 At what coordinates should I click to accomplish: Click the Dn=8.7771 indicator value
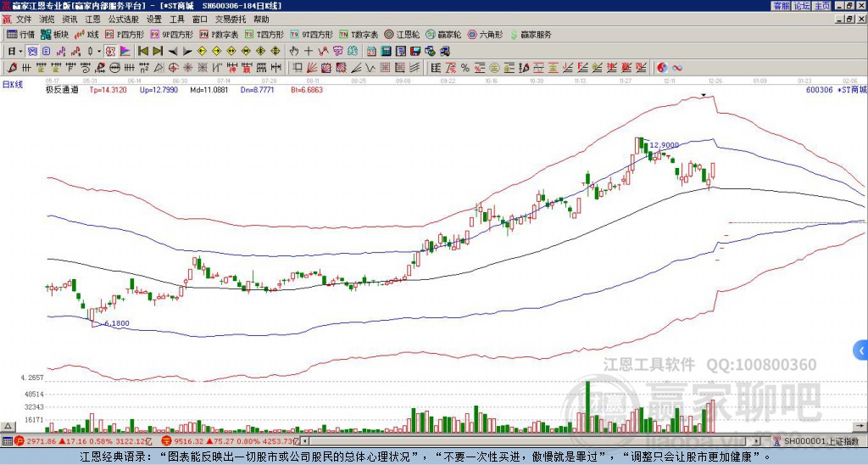point(258,89)
